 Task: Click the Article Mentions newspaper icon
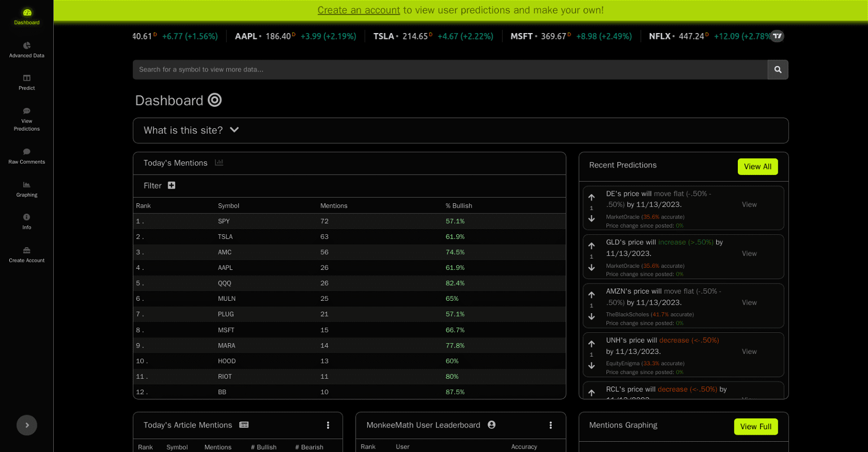click(x=244, y=425)
